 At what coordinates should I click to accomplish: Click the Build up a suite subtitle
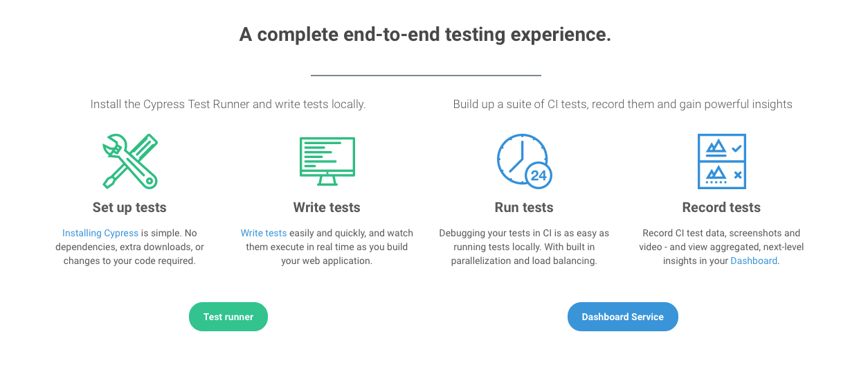click(623, 105)
